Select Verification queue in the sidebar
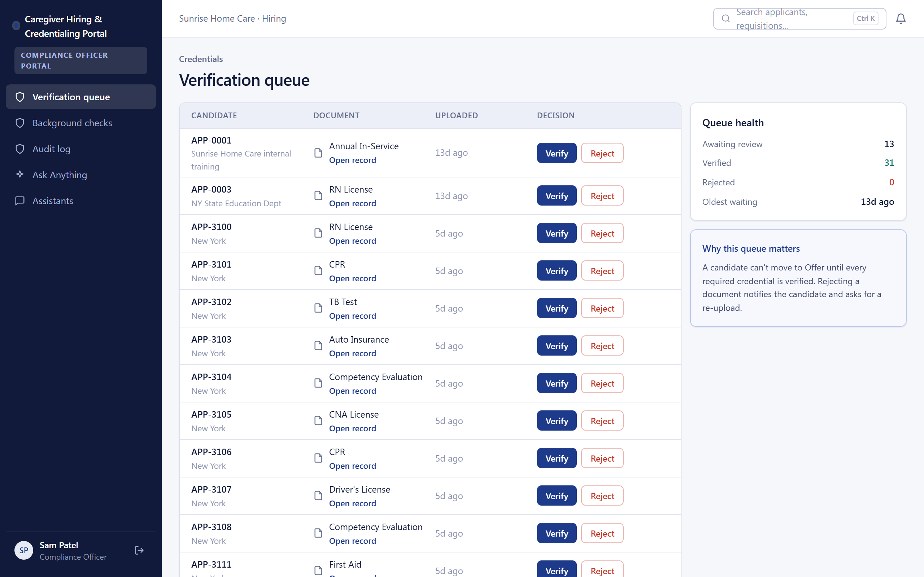Screen dimensions: 924x577 [80, 97]
